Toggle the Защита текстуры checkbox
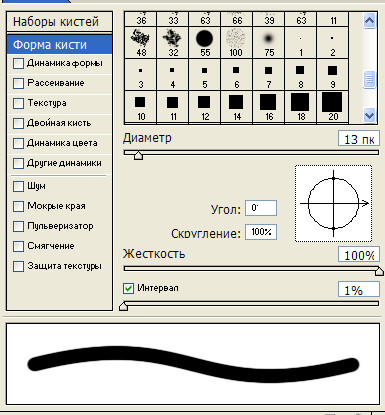This screenshot has height=415, width=385. 18,266
